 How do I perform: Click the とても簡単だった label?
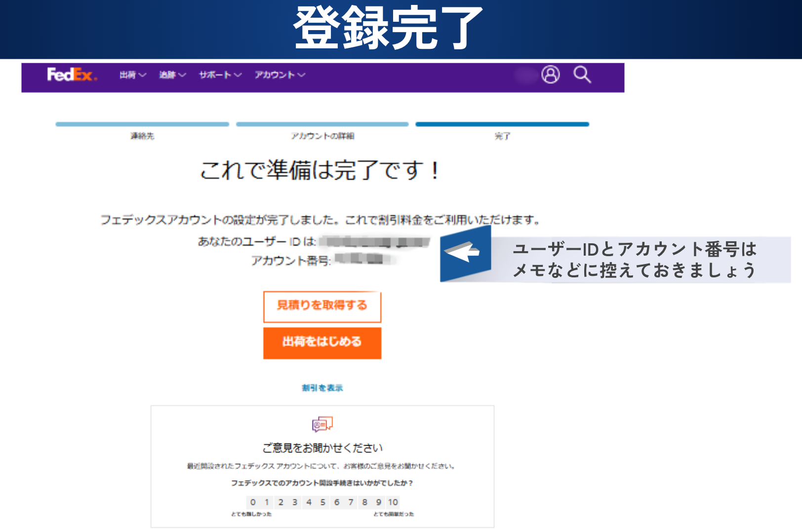tap(394, 514)
